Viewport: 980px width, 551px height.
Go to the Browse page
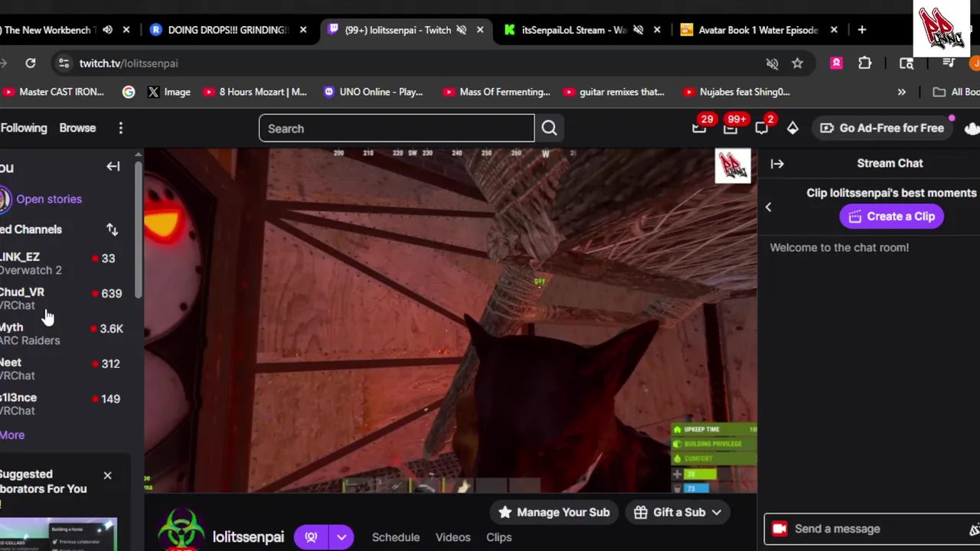[77, 128]
